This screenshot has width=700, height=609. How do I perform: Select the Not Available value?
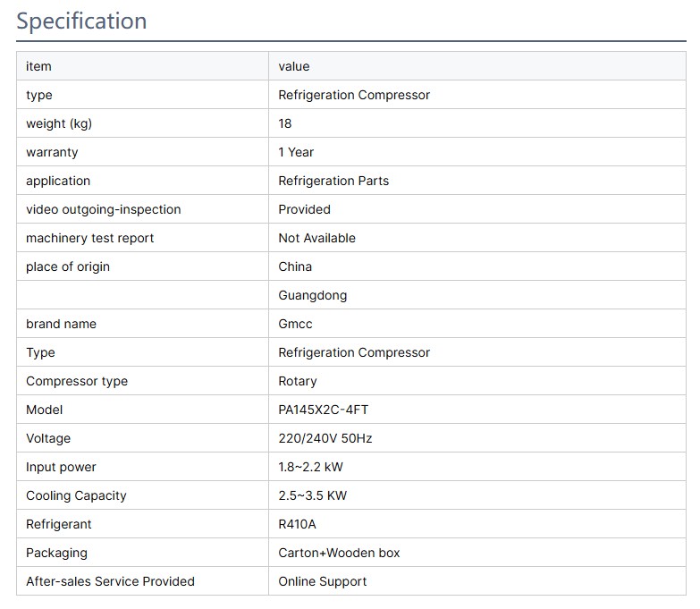(x=316, y=238)
